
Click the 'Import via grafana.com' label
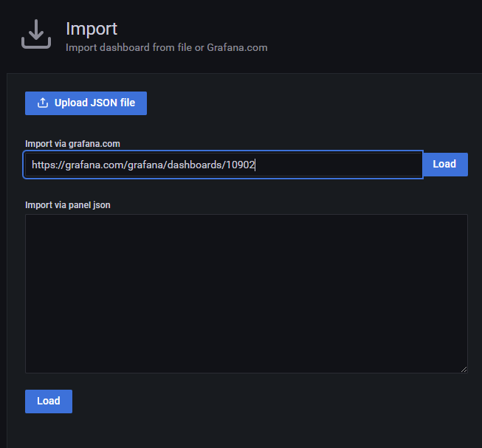click(72, 144)
